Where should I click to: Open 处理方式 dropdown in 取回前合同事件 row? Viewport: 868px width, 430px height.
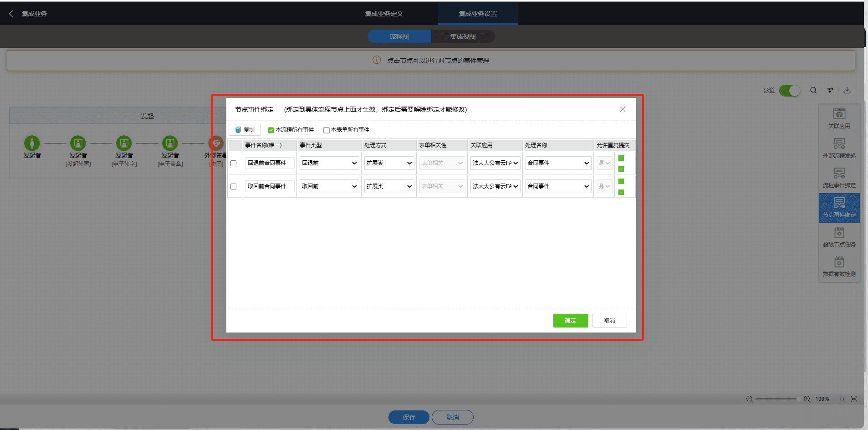point(389,186)
